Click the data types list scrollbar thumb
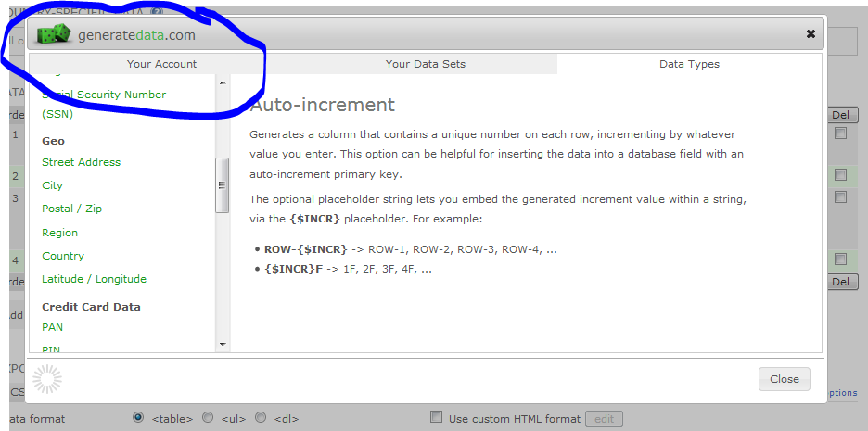The width and height of the screenshot is (868, 431). pos(222,185)
